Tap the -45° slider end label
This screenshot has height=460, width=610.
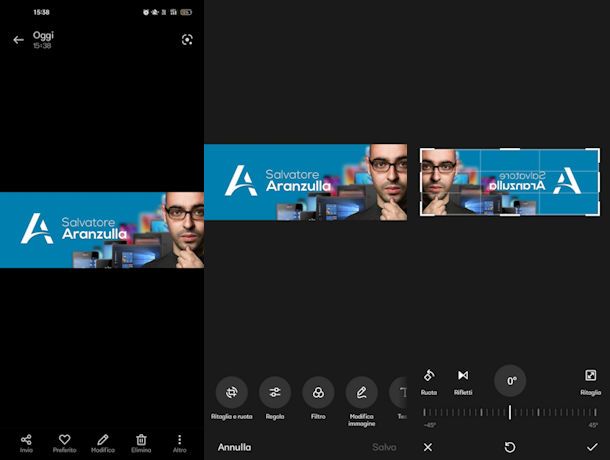point(429,425)
